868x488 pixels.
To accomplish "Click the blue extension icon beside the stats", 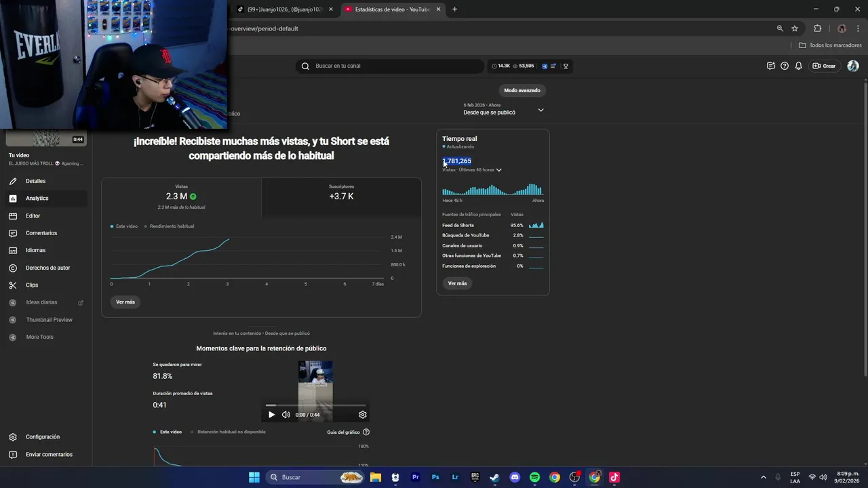I will 545,66.
